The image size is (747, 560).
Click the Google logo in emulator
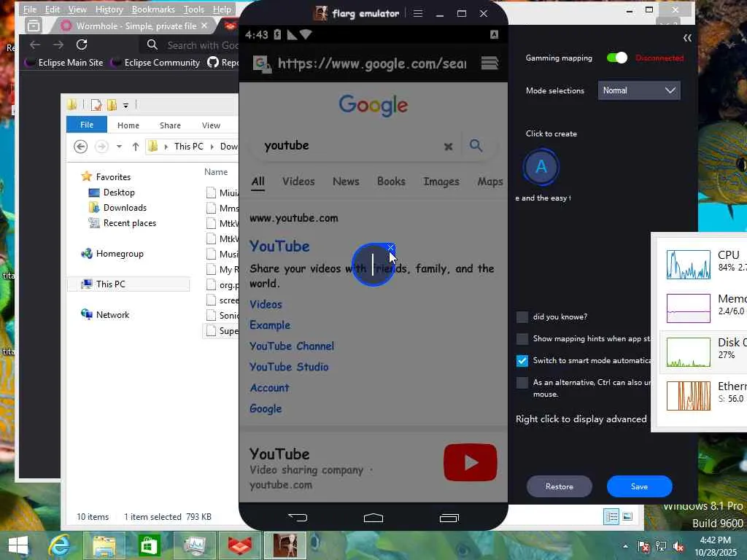tap(373, 105)
